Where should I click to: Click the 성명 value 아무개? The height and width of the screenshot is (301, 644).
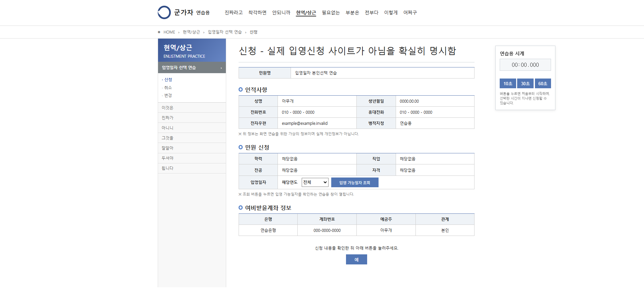click(x=288, y=101)
